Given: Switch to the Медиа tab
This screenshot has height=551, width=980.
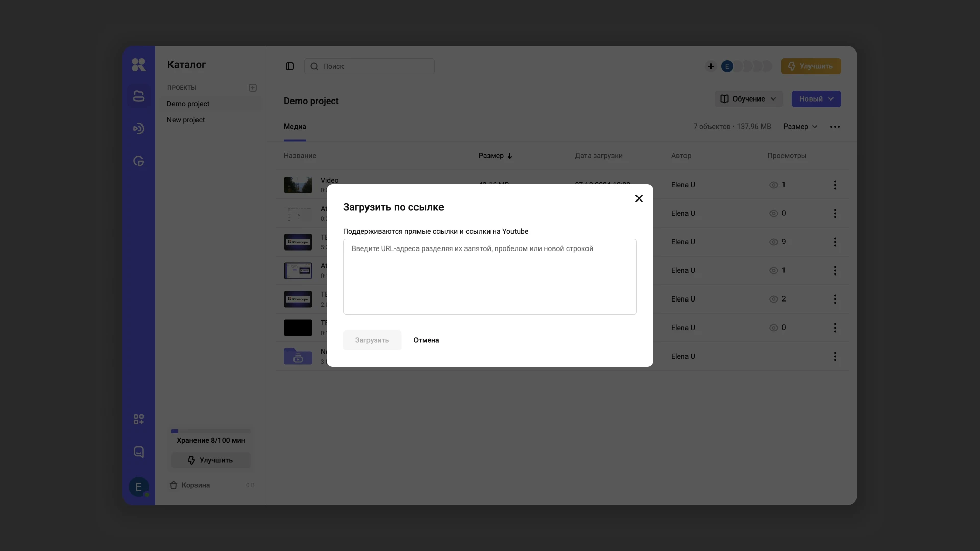Looking at the screenshot, I should click(x=295, y=127).
